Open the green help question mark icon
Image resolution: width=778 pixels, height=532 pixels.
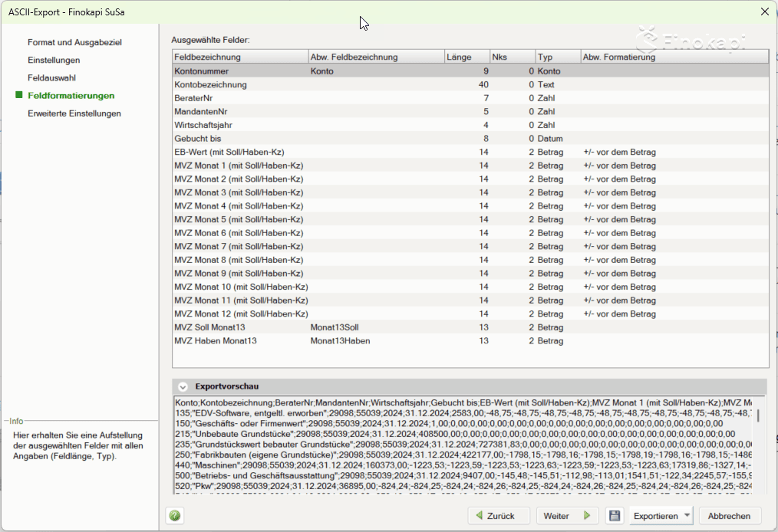pyautogui.click(x=175, y=516)
